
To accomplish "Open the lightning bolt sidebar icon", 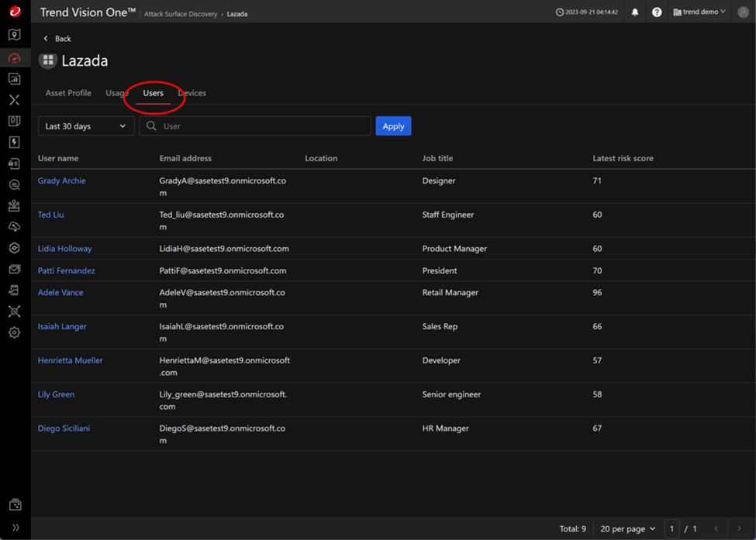I will click(15, 142).
